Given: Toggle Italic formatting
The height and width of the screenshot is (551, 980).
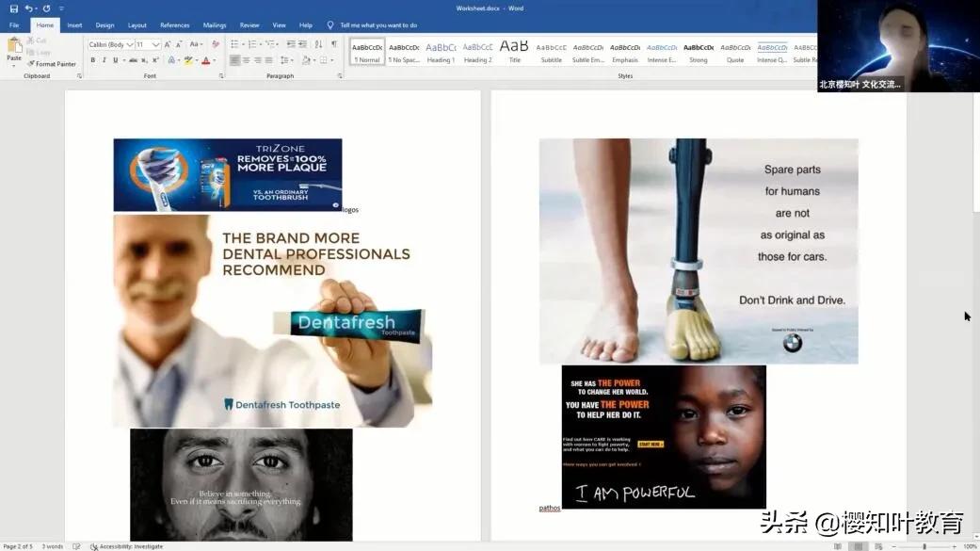Looking at the screenshot, I should (104, 60).
